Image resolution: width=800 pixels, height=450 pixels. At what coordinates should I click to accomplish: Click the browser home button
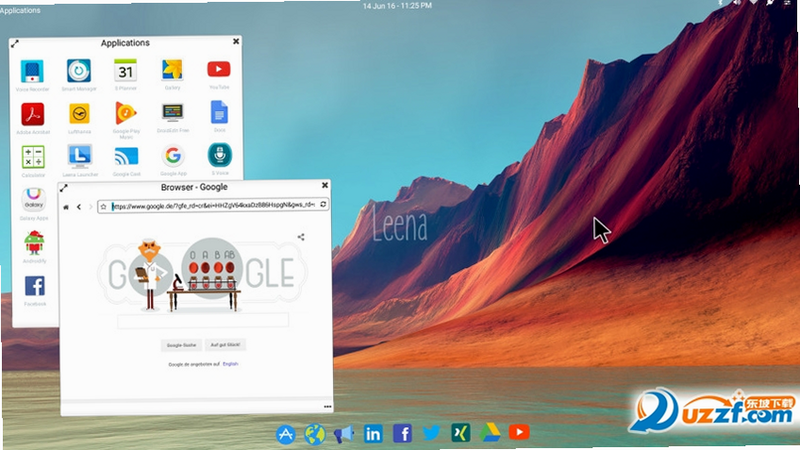66,207
